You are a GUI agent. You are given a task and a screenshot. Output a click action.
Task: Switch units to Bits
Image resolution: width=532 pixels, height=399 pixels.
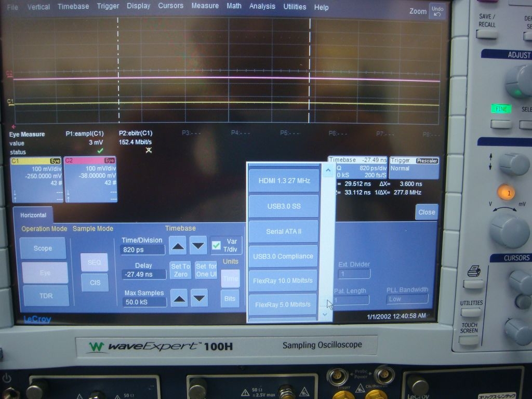click(x=230, y=299)
